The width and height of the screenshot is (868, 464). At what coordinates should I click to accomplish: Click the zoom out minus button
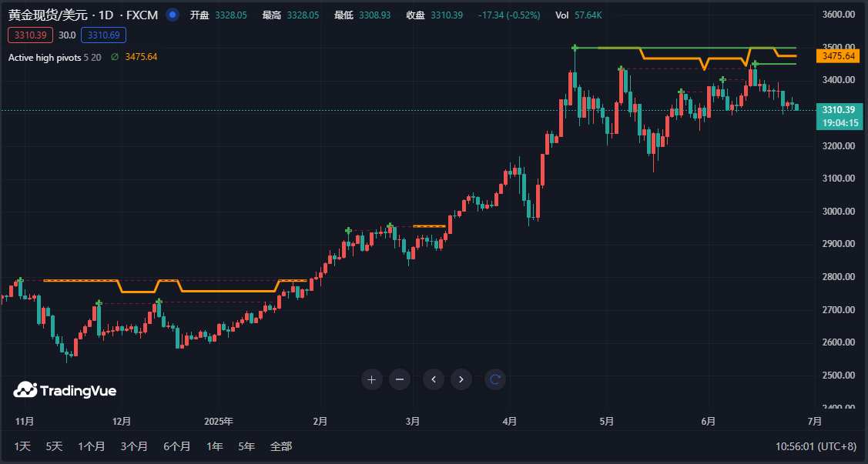point(399,379)
